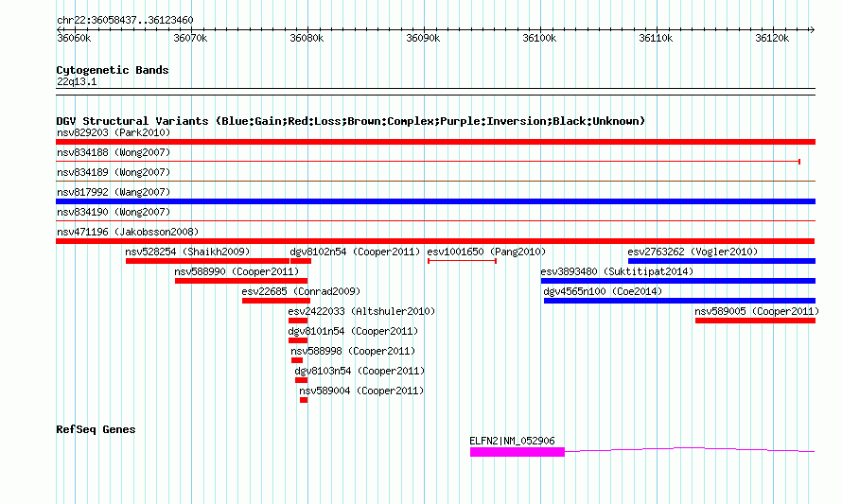Open variant label esv2763262 (Vogler2010)
Screen dimensions: 842x504
[x=693, y=252]
